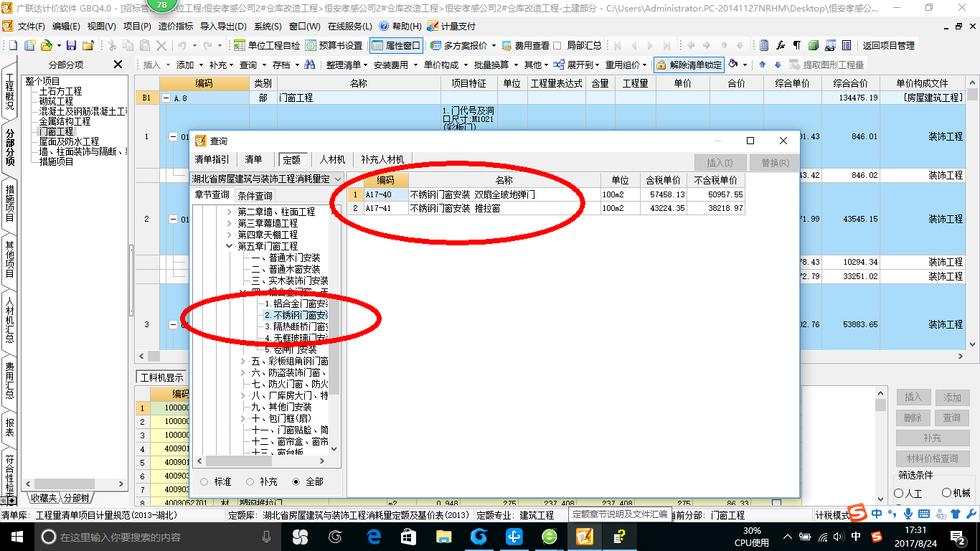This screenshot has width=980, height=551.
Task: Select the 机械 filter radio button
Action: [946, 493]
